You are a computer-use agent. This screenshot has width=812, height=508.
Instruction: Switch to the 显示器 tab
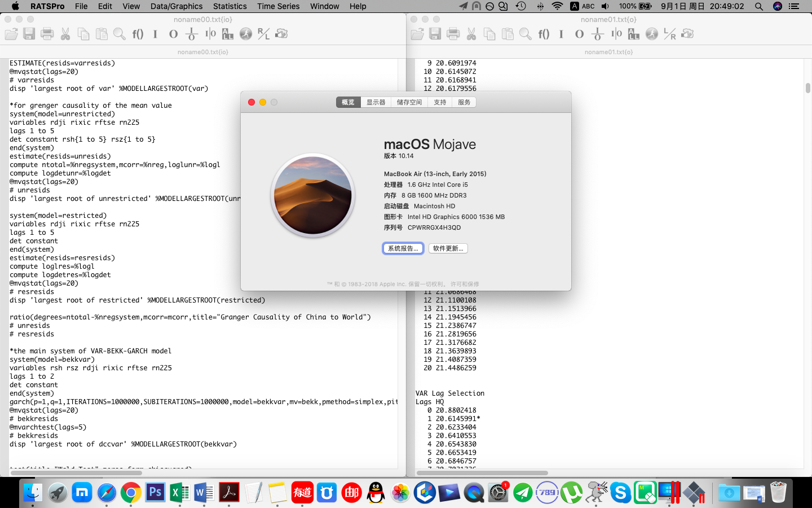coord(376,102)
